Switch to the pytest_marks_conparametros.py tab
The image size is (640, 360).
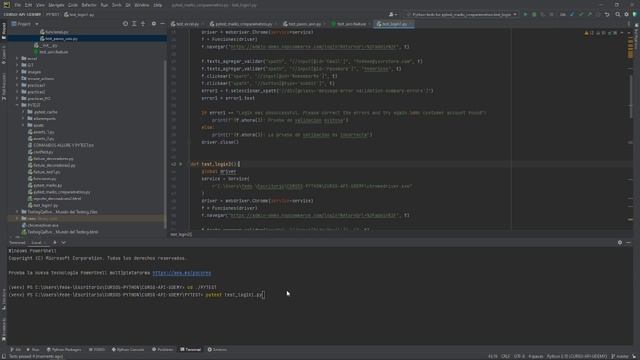[x=241, y=24]
